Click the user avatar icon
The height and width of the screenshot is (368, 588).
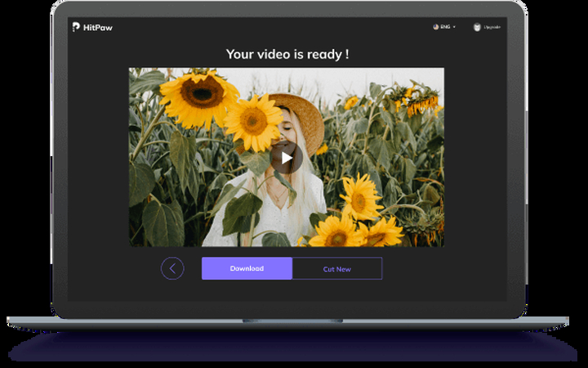point(477,27)
